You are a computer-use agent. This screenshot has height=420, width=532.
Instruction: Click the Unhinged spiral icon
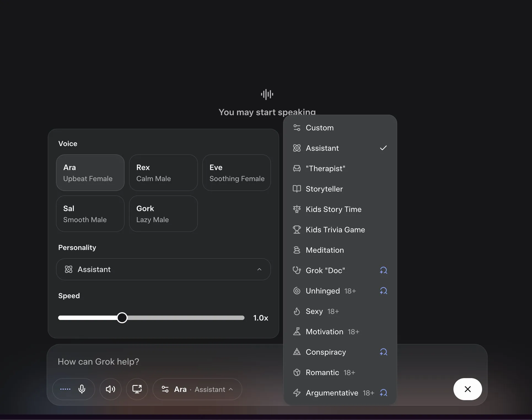pos(297,291)
